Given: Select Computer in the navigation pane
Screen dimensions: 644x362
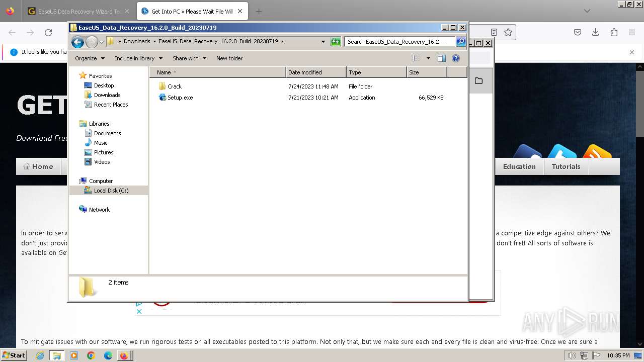Looking at the screenshot, I should pos(101,181).
